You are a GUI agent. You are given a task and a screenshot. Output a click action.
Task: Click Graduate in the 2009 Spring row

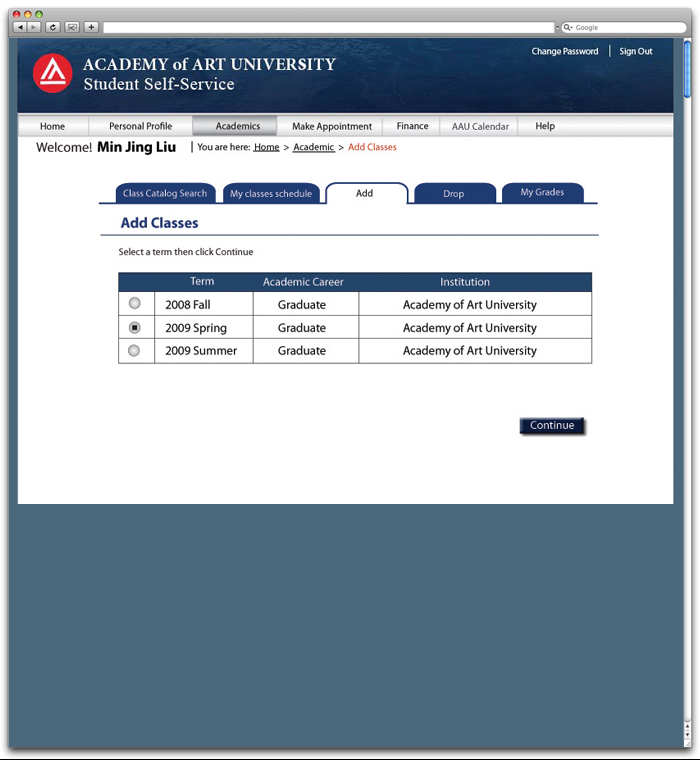point(302,328)
